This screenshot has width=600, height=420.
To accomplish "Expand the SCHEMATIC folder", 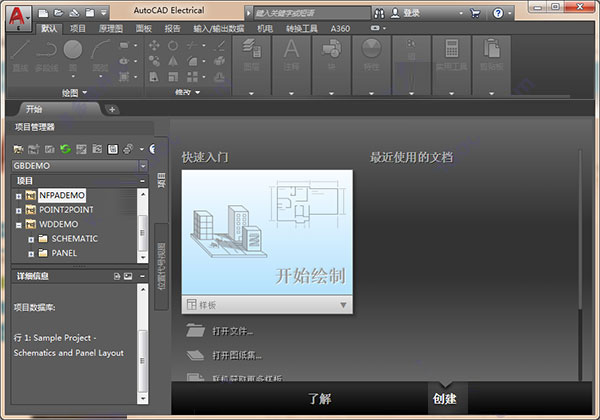I will point(31,240).
